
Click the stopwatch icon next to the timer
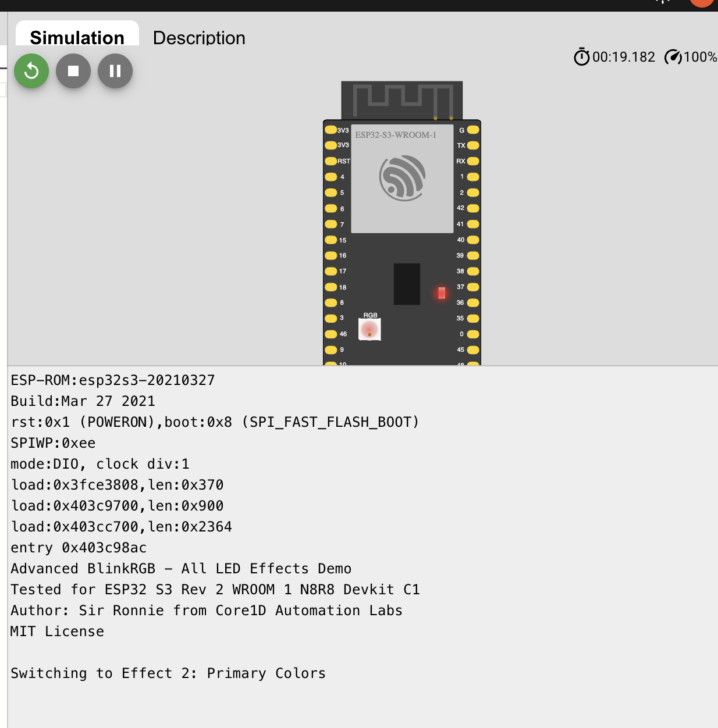(582, 57)
